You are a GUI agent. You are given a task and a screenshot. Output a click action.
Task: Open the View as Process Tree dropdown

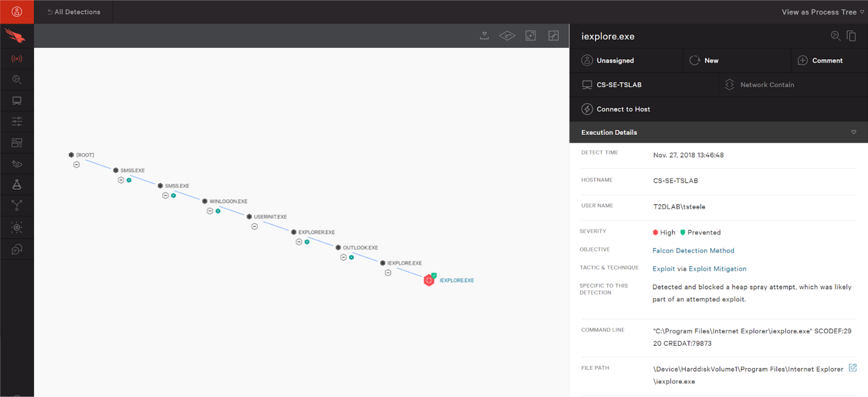point(823,12)
